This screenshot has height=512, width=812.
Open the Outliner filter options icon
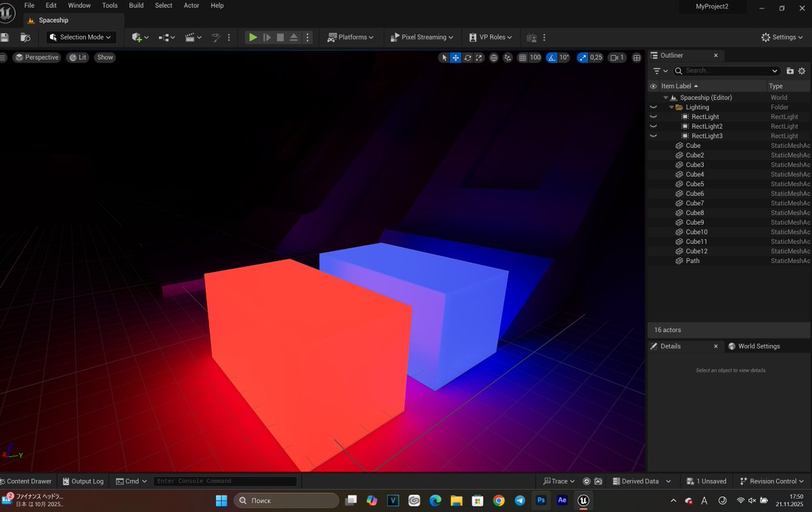click(660, 71)
